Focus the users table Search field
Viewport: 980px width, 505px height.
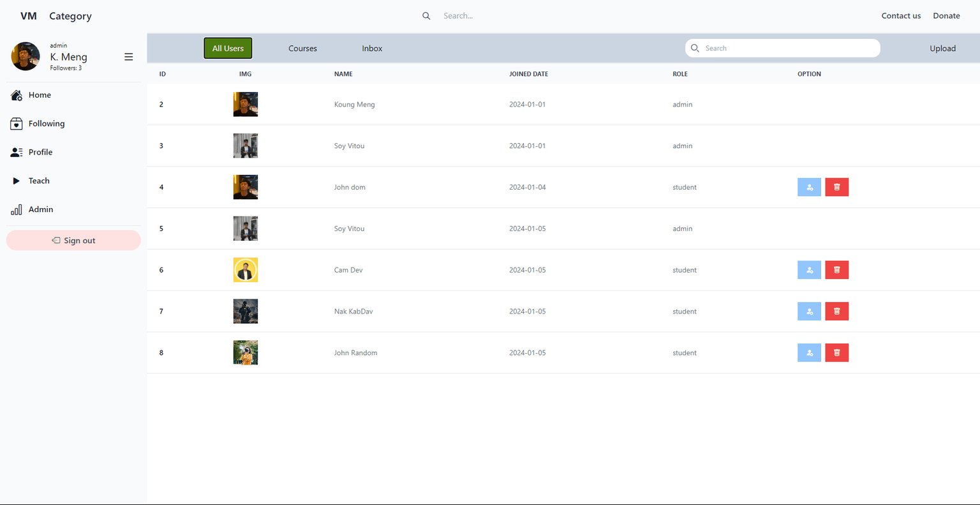[x=788, y=49]
